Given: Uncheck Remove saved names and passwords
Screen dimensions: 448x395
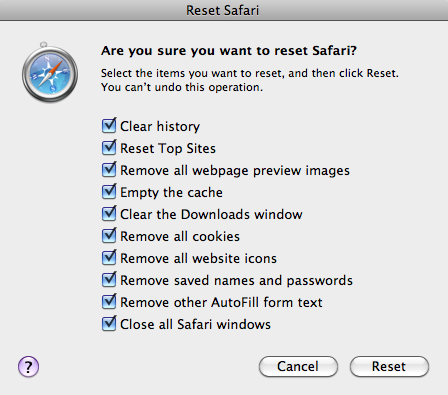Looking at the screenshot, I should tap(109, 280).
